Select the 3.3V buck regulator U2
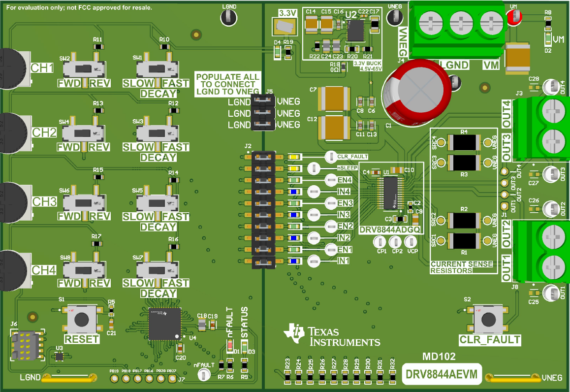Screen dimensions: 570x392 coord(355,30)
